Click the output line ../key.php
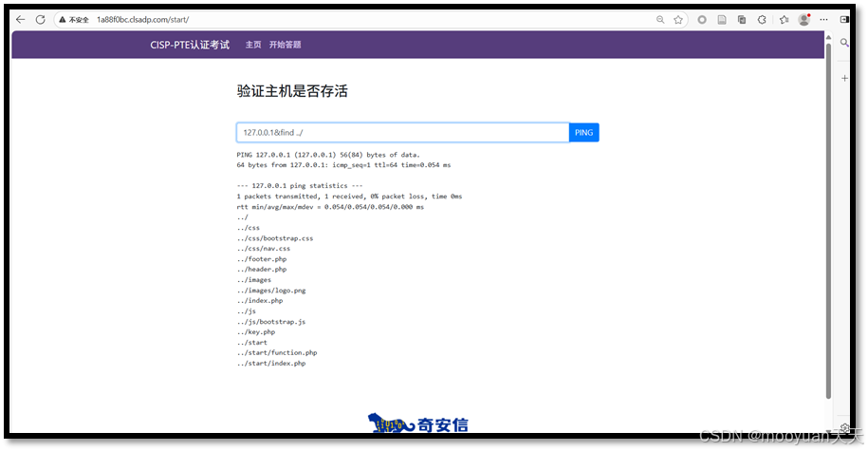The image size is (868, 451). [256, 332]
